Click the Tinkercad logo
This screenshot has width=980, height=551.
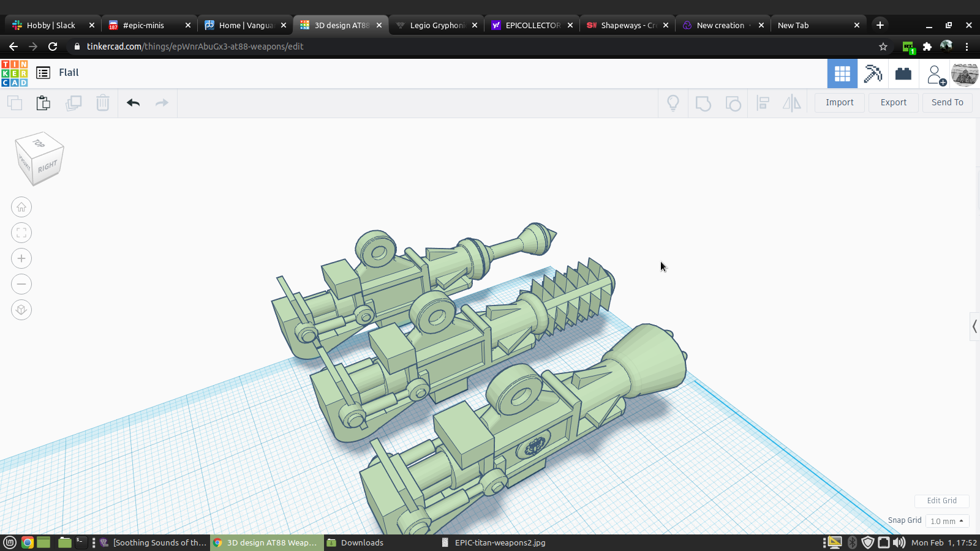[14, 73]
